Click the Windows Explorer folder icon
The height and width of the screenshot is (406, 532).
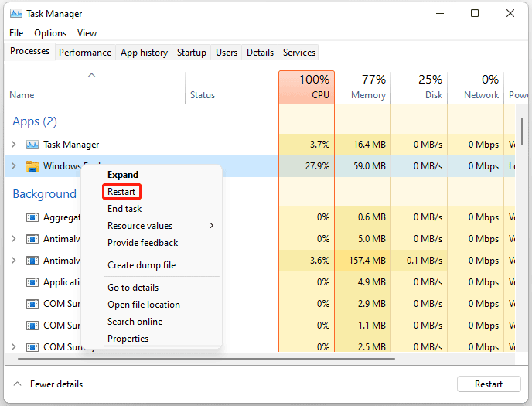[x=32, y=166]
